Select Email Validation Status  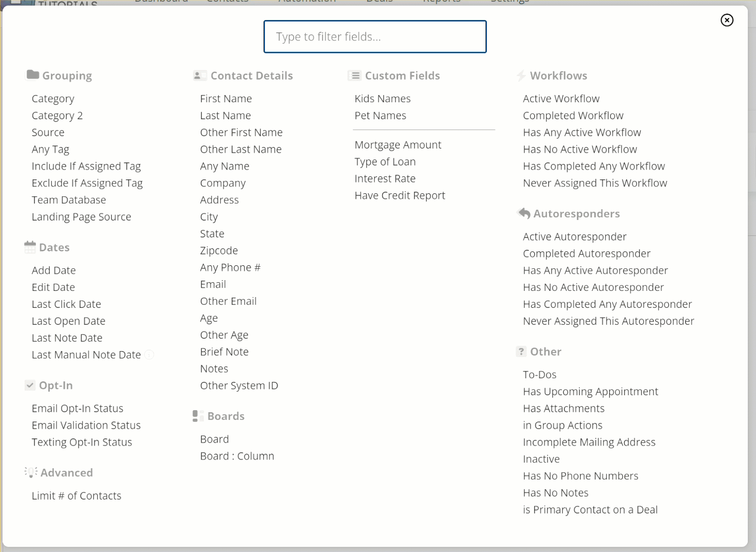86,426
